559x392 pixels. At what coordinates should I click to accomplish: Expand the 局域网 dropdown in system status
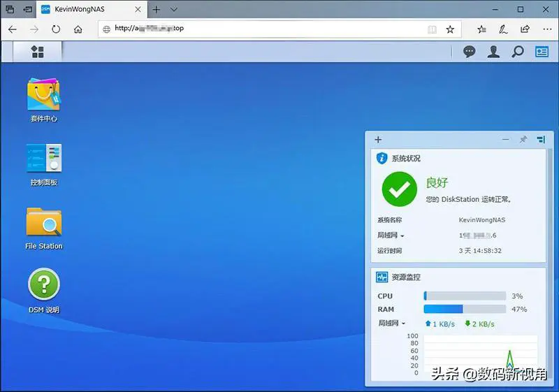tap(391, 235)
